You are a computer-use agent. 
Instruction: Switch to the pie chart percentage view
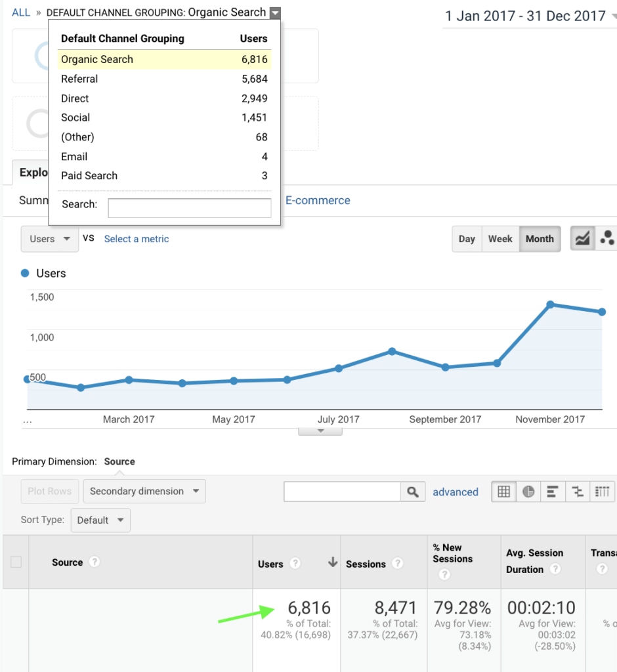tap(528, 492)
